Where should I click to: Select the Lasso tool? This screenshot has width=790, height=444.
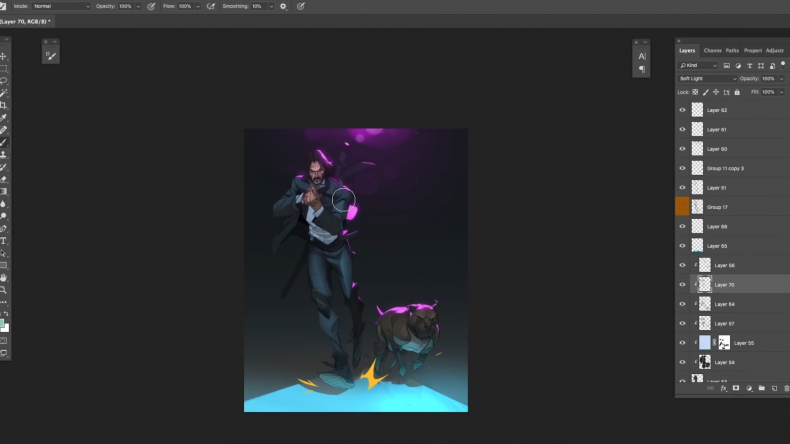(4, 81)
